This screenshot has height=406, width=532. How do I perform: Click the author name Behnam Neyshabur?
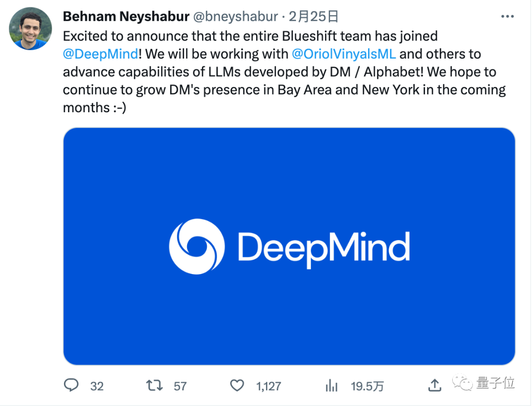pyautogui.click(x=126, y=17)
